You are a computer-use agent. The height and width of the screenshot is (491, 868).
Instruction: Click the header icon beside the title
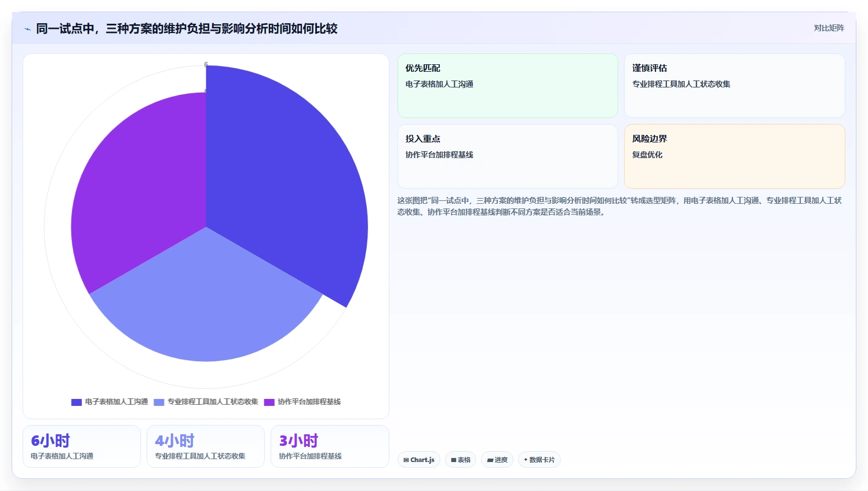(27, 29)
